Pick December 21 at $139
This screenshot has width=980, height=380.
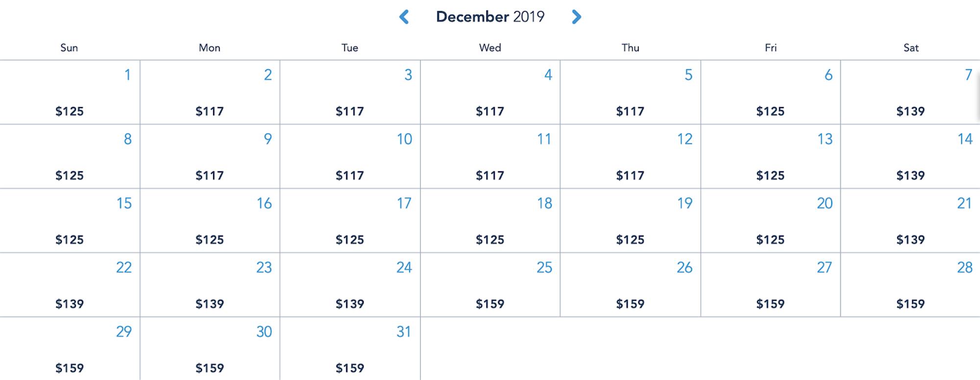coord(910,221)
